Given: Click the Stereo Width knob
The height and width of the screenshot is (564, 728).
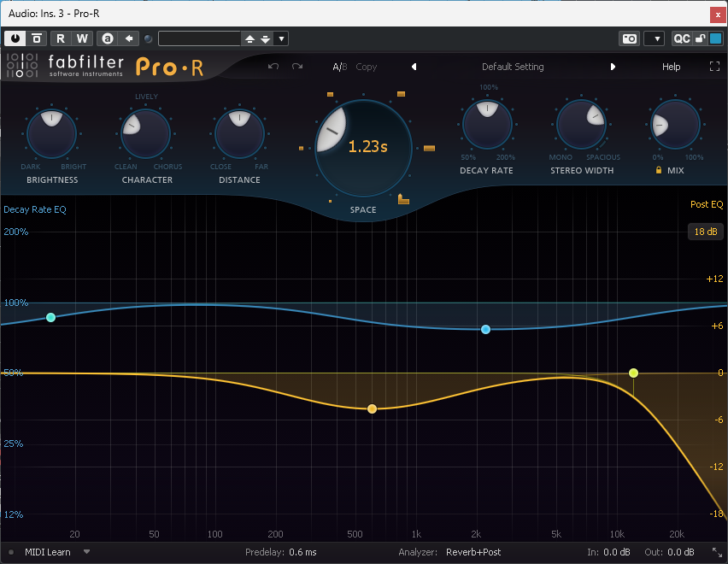Looking at the screenshot, I should pos(581,125).
